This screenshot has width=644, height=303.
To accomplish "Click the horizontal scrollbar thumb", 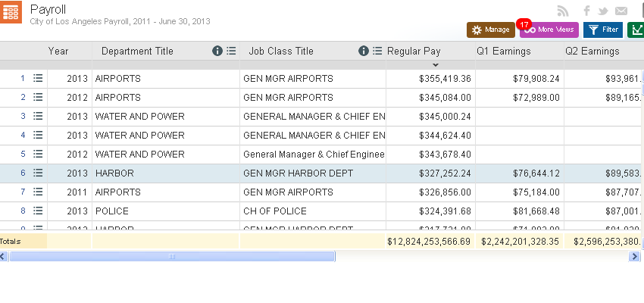I will pyautogui.click(x=172, y=257).
